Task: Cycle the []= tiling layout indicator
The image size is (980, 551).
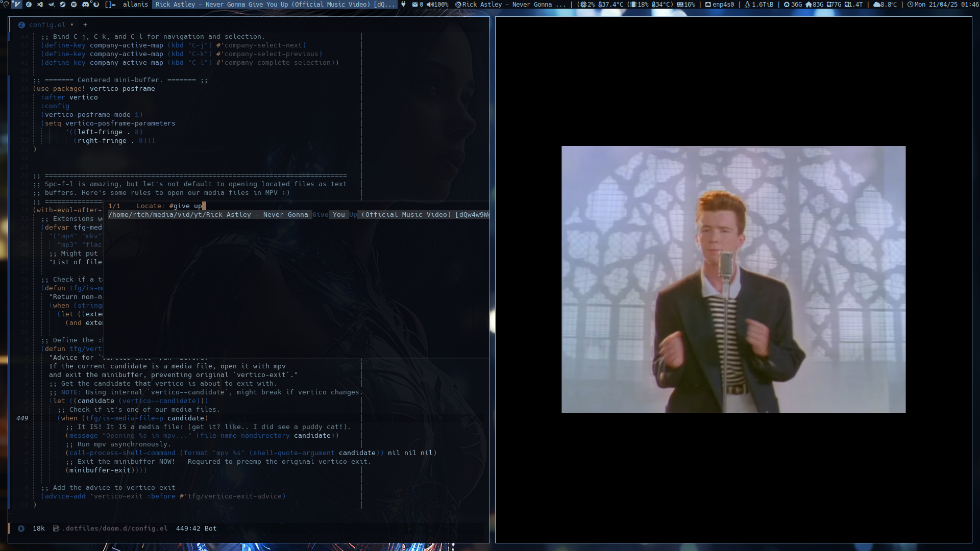Action: (110, 5)
